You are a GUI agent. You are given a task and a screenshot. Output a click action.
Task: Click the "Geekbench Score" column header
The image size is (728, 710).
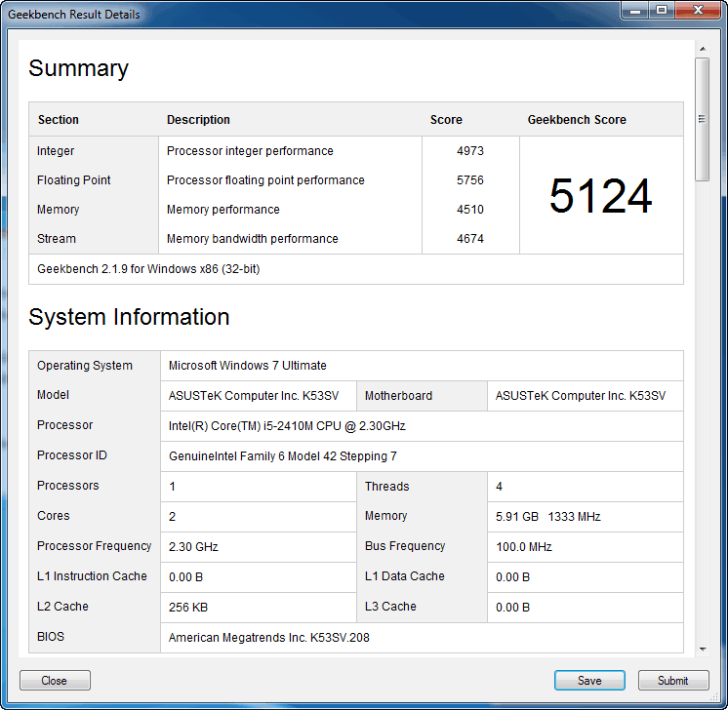(x=577, y=120)
